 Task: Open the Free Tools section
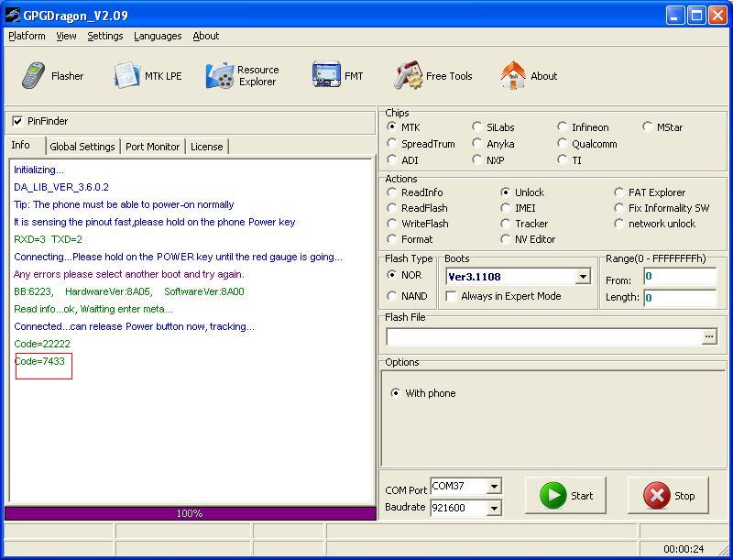pyautogui.click(x=432, y=76)
